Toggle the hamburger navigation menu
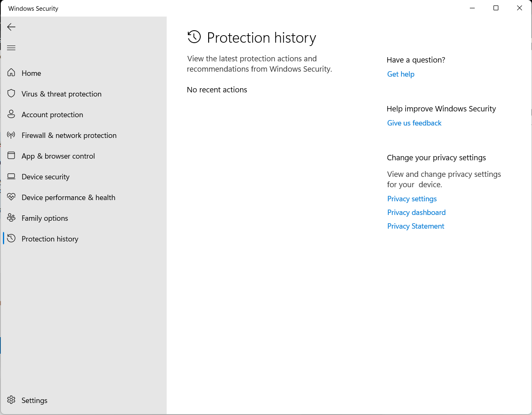The height and width of the screenshot is (415, 532). (11, 48)
